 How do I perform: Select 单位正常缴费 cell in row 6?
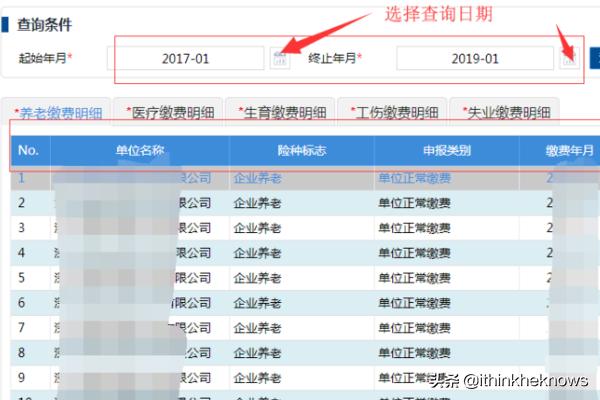[x=447, y=303]
